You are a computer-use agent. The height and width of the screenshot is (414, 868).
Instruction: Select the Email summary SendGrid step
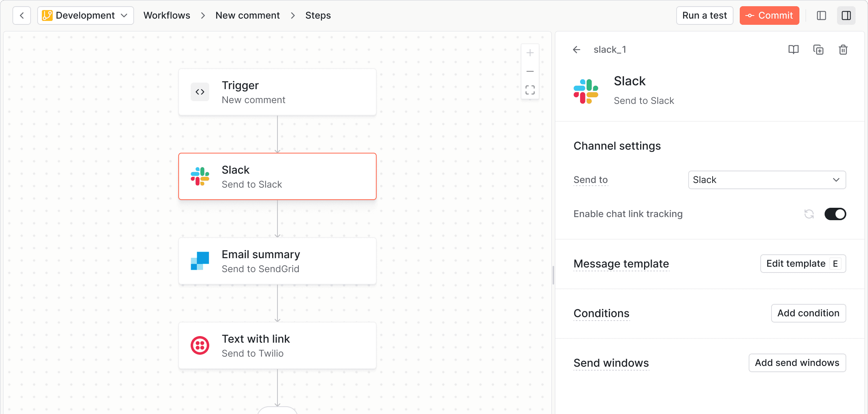tap(277, 261)
